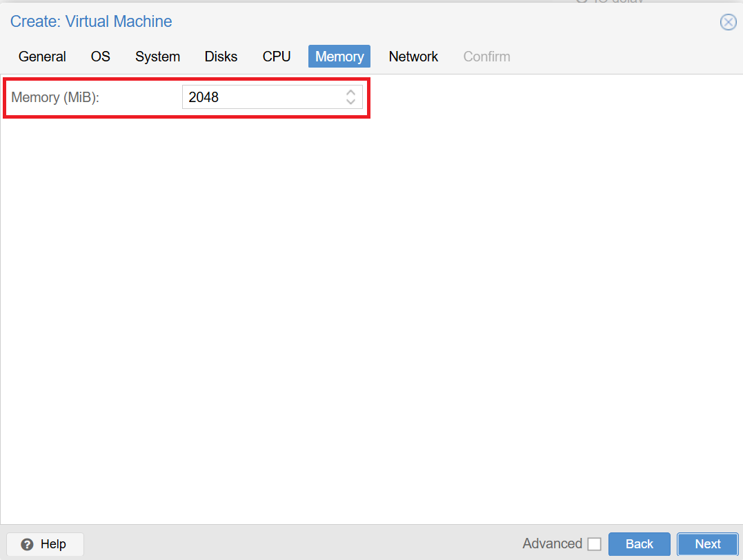
Task: Open Help documentation button
Action: pyautogui.click(x=45, y=544)
